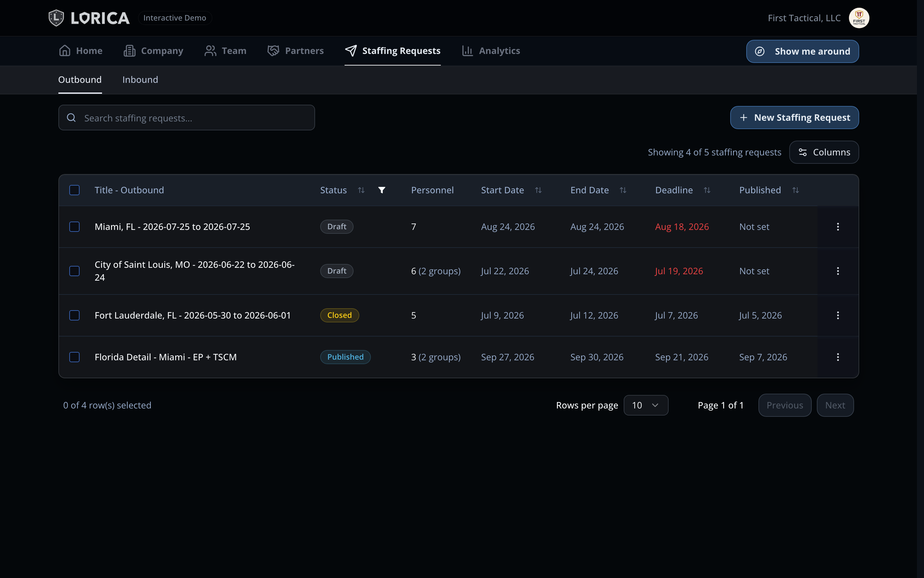Click the sliders icon in Columns button
This screenshot has height=578, width=924.
coord(803,152)
